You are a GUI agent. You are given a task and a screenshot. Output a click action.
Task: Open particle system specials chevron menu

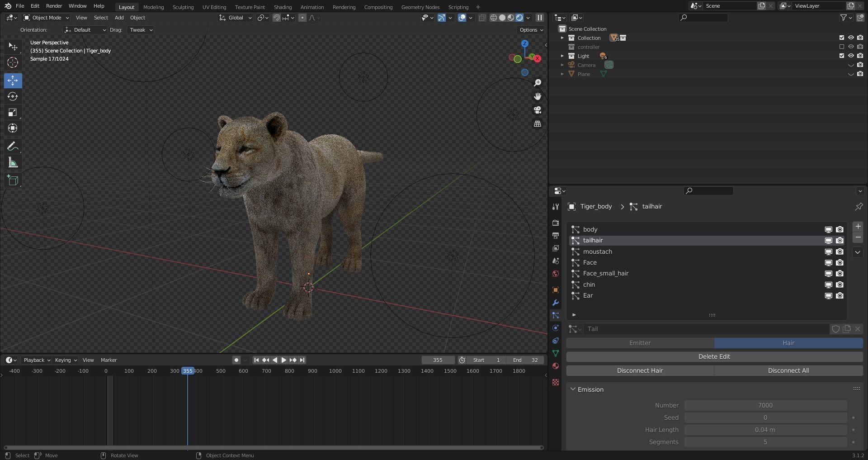[x=858, y=252]
